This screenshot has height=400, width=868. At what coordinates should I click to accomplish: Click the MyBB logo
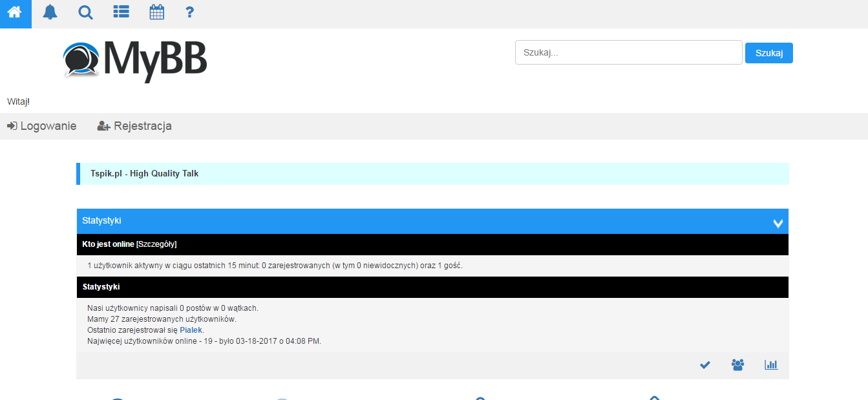tap(135, 61)
